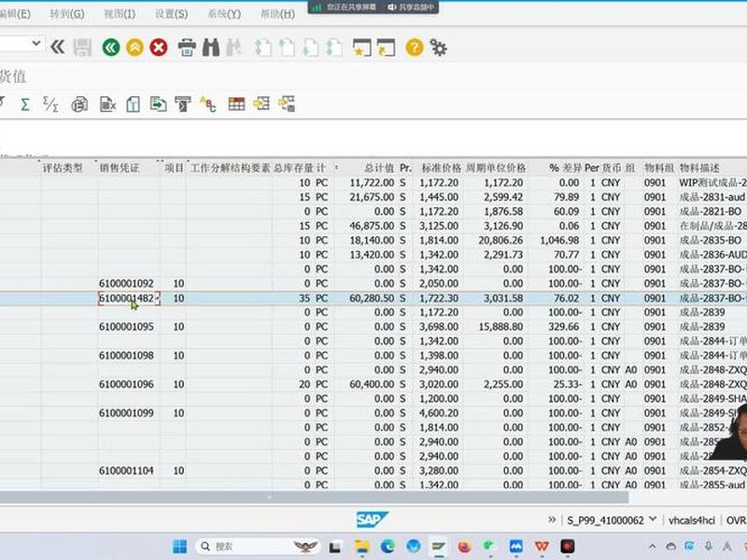Screen dimensions: 747x560
Task: Open the yellow Help question mark icon
Action: 415,48
